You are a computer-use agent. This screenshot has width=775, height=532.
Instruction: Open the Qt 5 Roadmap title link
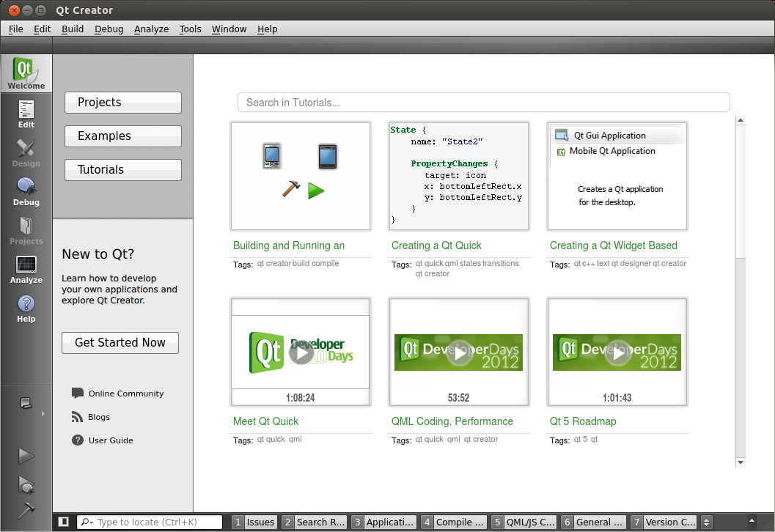583,421
